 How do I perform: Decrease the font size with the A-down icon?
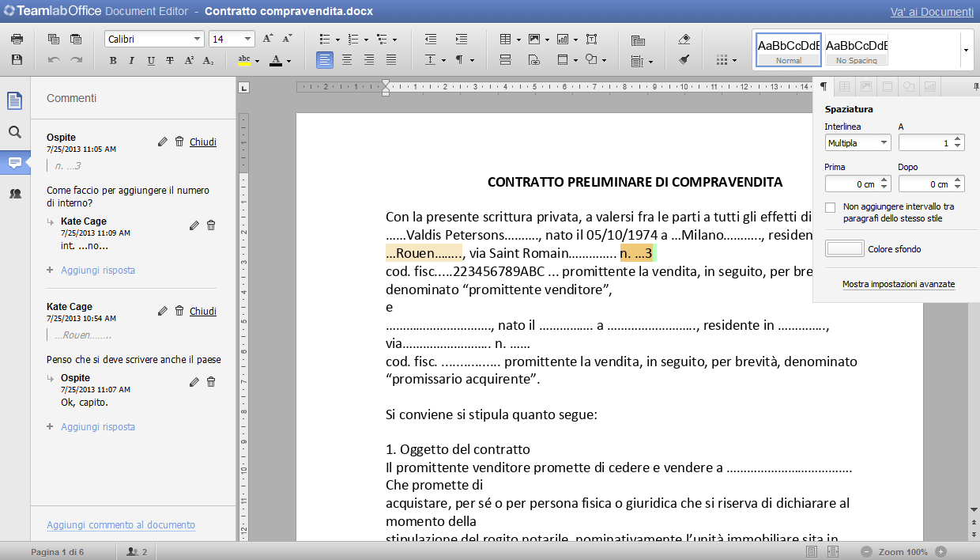288,39
